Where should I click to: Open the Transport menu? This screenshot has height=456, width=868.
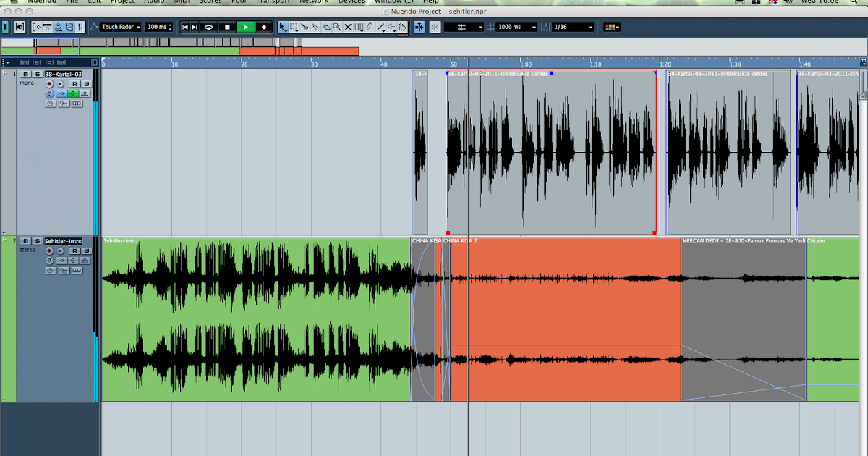[273, 2]
